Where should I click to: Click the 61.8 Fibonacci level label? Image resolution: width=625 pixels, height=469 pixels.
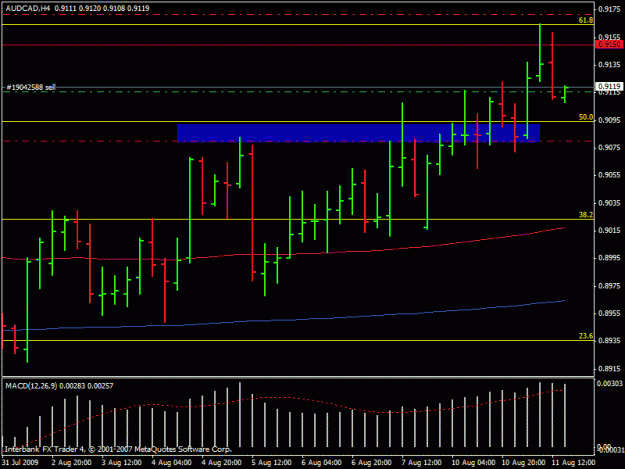click(x=586, y=20)
